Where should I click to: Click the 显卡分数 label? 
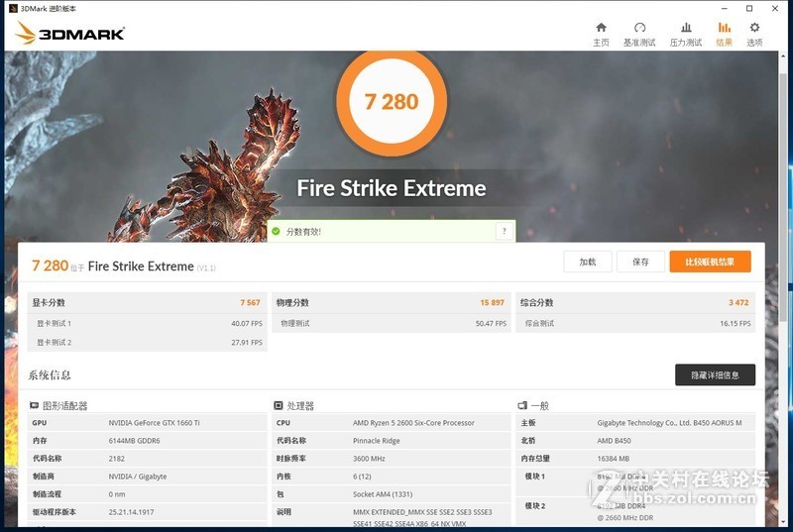pos(49,302)
